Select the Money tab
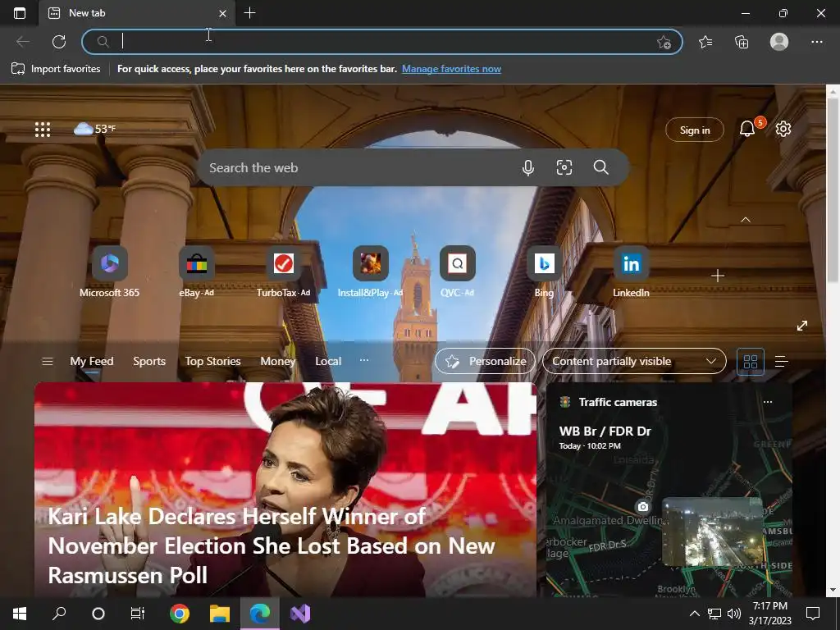This screenshot has height=630, width=840. (278, 361)
